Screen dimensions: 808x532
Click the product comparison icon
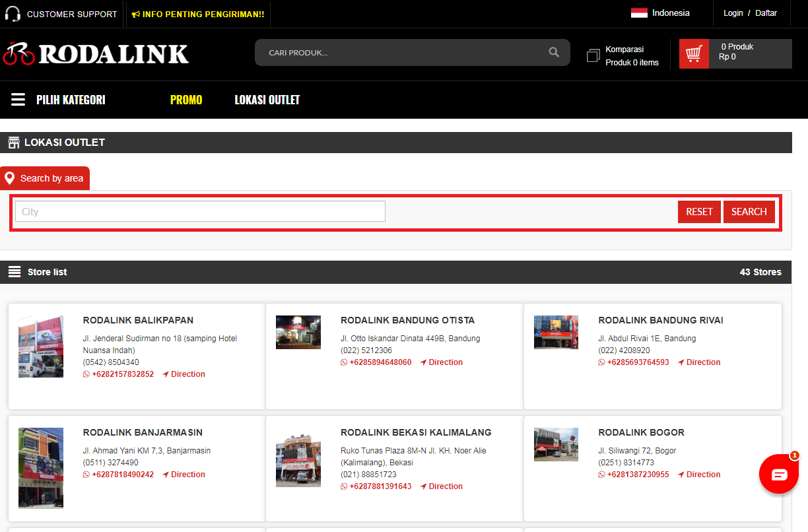(593, 55)
